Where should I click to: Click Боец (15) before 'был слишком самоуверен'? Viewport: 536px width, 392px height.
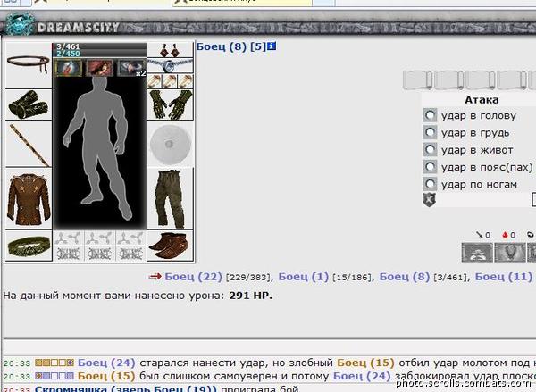click(x=106, y=376)
